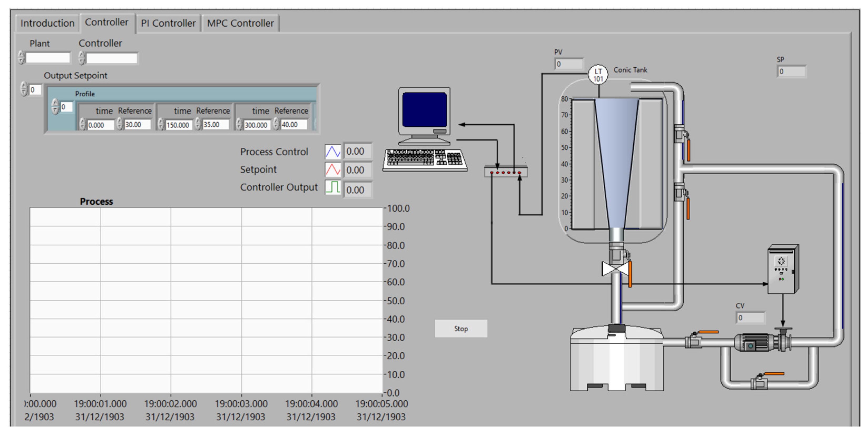Go to the Introduction tab
This screenshot has height=435, width=868.
(47, 23)
